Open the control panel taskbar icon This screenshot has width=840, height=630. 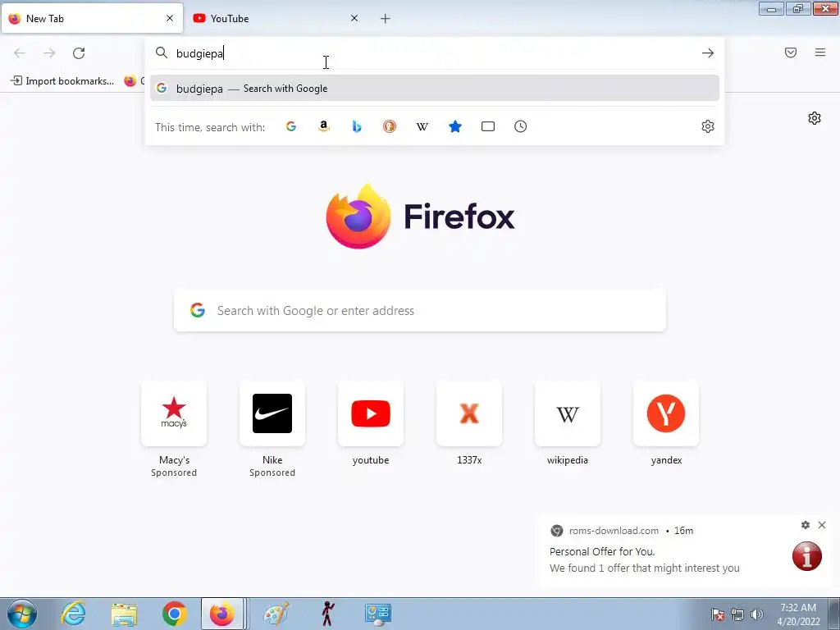377,614
